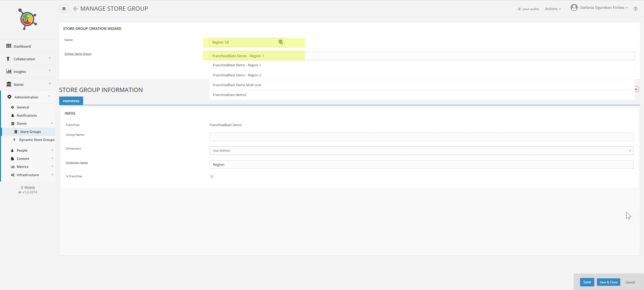Open Dashboard from the sidebar

(x=22, y=46)
